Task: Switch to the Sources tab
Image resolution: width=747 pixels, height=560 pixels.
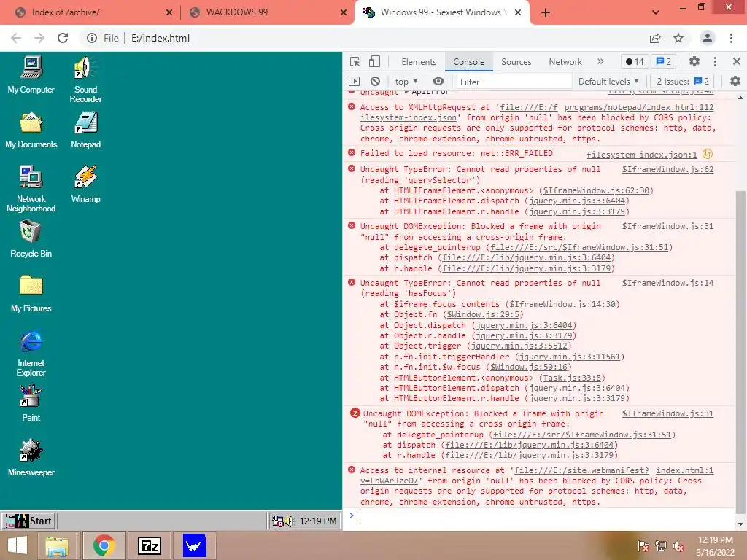Action: coord(516,62)
